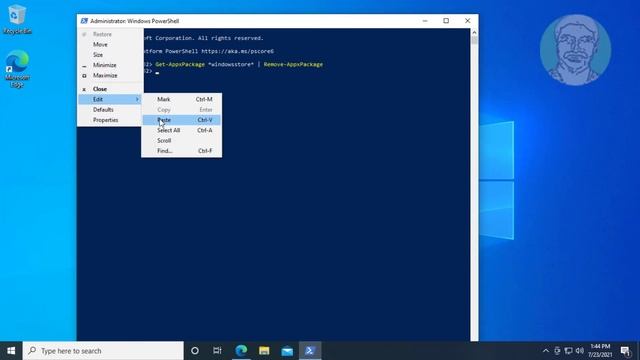Open clock and date flyout
This screenshot has height=360, width=640.
[600, 351]
